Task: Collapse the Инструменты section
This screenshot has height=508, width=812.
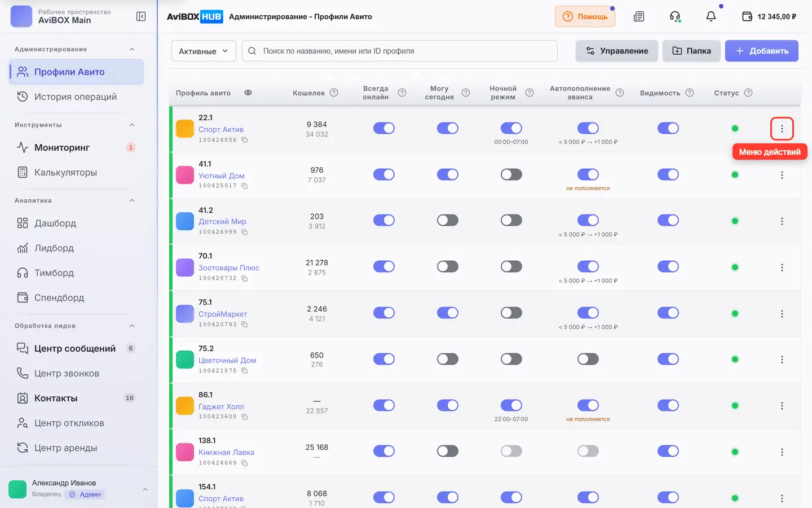Action: pyautogui.click(x=132, y=125)
